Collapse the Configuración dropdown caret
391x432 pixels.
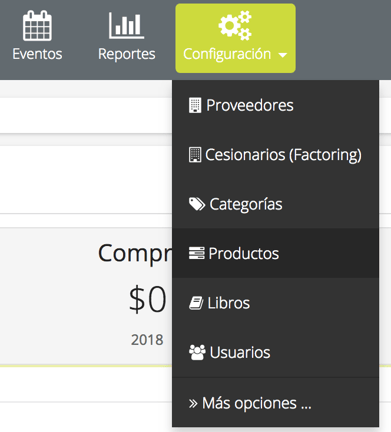[x=282, y=55]
